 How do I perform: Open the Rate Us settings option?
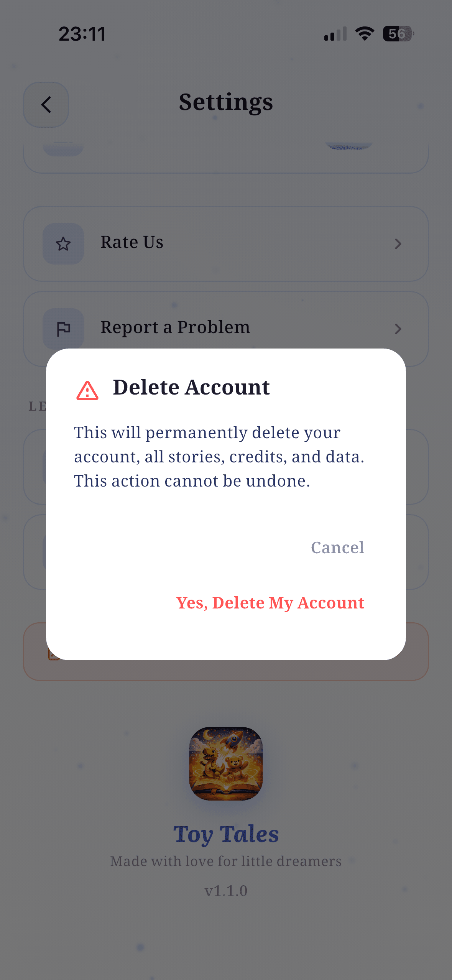(x=132, y=242)
